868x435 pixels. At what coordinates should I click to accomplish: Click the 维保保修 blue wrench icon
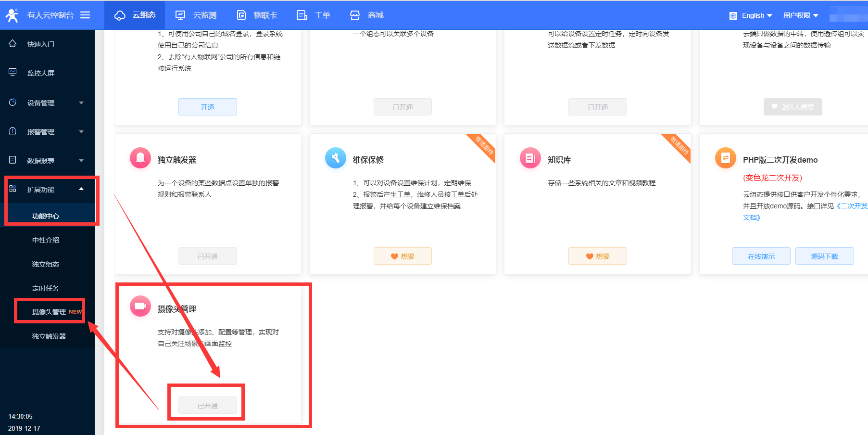click(x=335, y=158)
